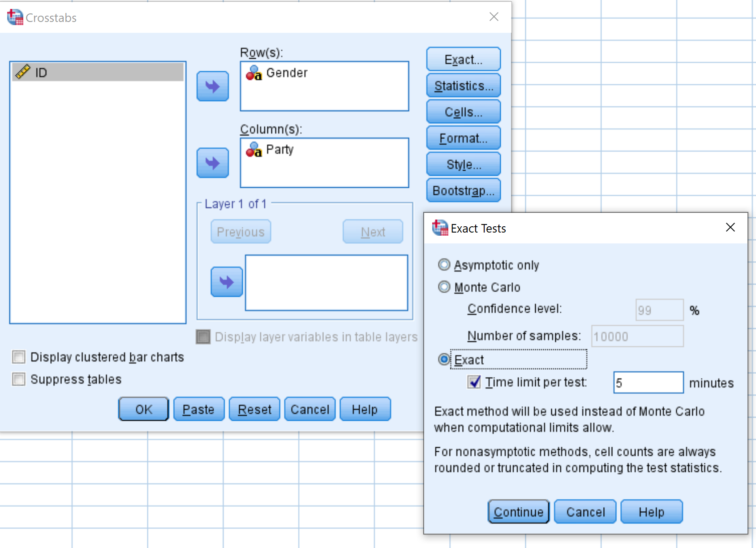Image resolution: width=756 pixels, height=548 pixels.
Task: Click Continue in the Exact Tests dialog
Action: point(519,512)
